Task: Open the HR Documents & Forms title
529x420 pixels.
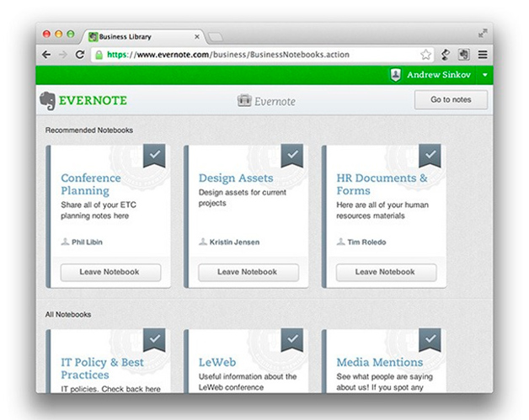Action: [382, 184]
